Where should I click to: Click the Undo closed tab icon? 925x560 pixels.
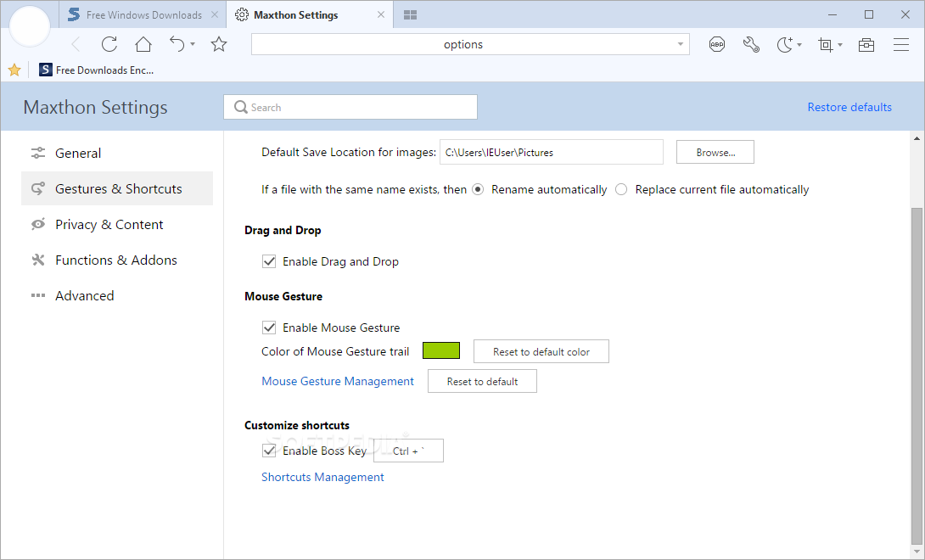177,45
